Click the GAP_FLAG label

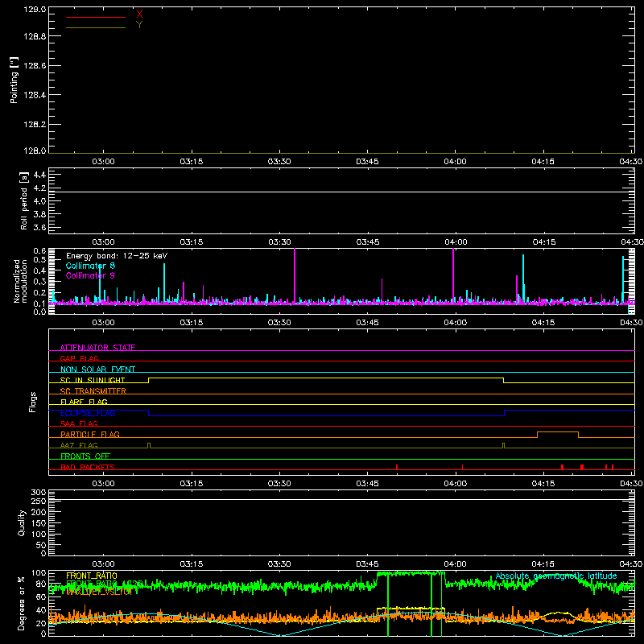click(79, 358)
